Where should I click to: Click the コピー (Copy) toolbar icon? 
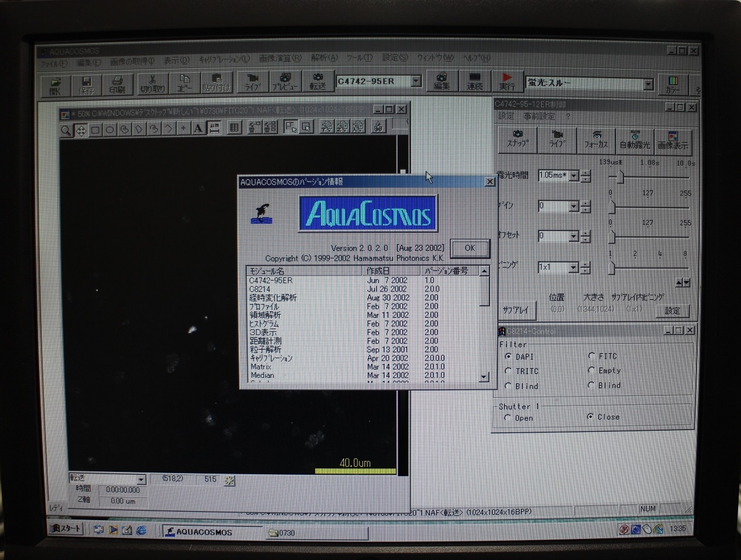click(185, 84)
